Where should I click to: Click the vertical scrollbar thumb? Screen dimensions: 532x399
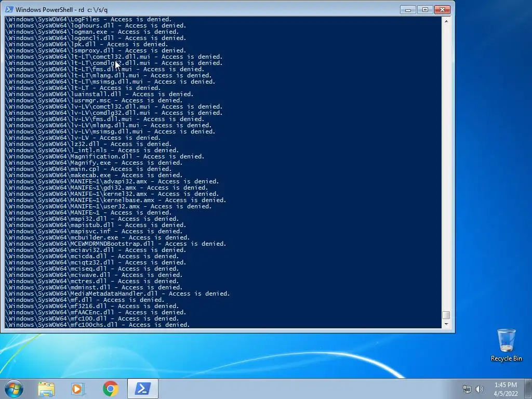pyautogui.click(x=446, y=315)
